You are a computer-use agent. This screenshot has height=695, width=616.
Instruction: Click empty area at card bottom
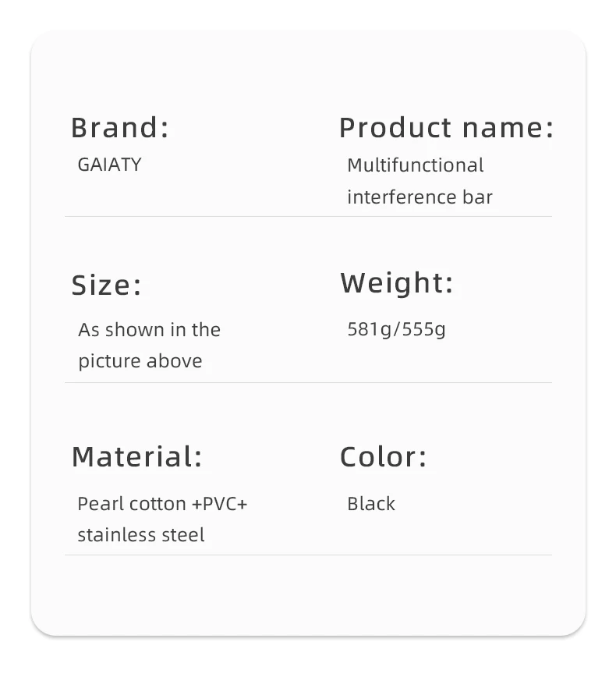pos(308,597)
